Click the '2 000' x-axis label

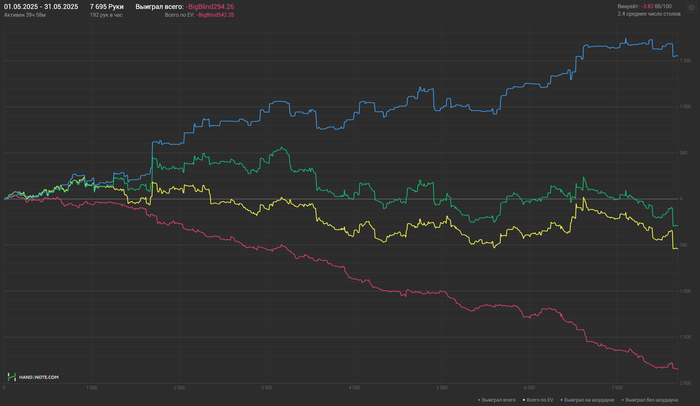click(x=179, y=388)
